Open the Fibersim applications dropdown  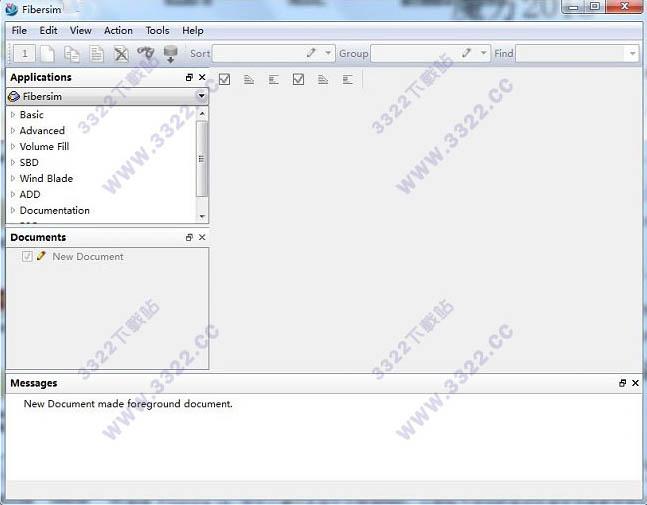[x=201, y=96]
